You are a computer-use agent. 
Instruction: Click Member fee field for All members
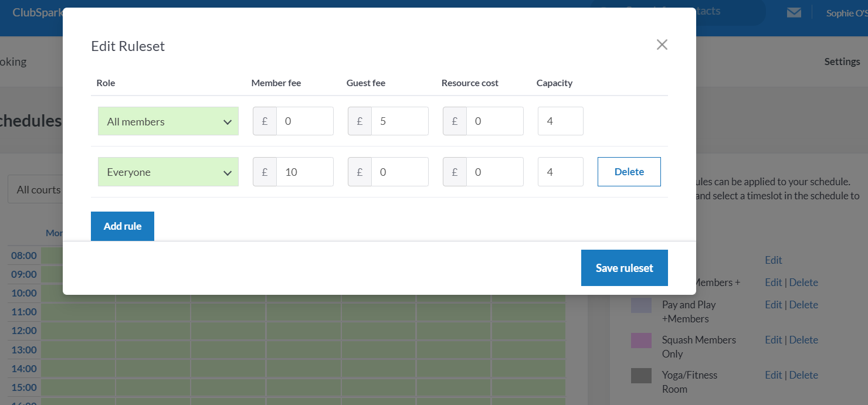[x=304, y=121]
